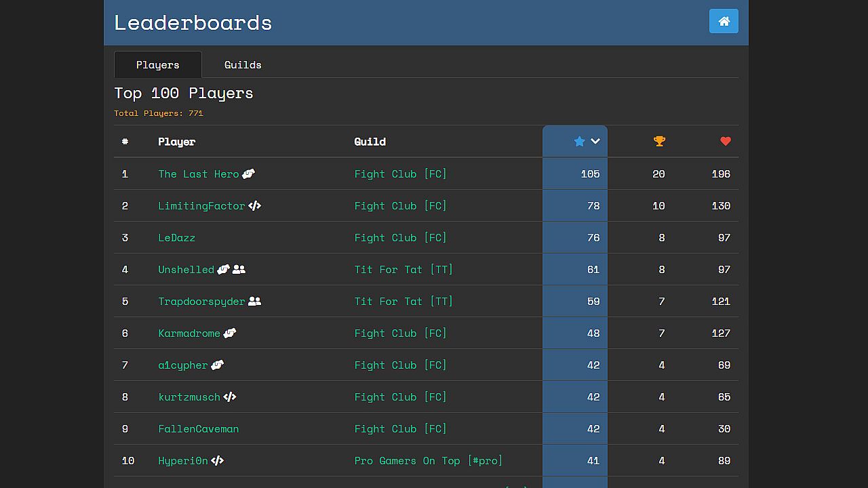Open The Last Hero player profile
Viewport: 868px width, 488px height.
coord(198,174)
